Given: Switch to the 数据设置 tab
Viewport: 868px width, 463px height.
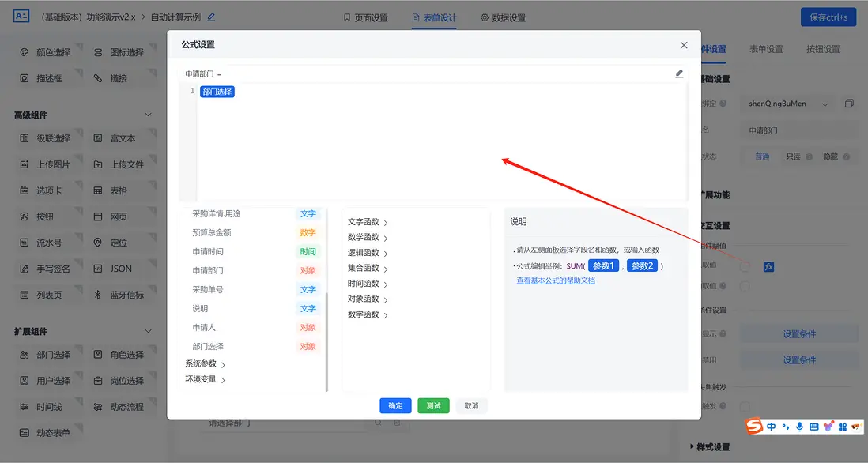Looking at the screenshot, I should (504, 17).
